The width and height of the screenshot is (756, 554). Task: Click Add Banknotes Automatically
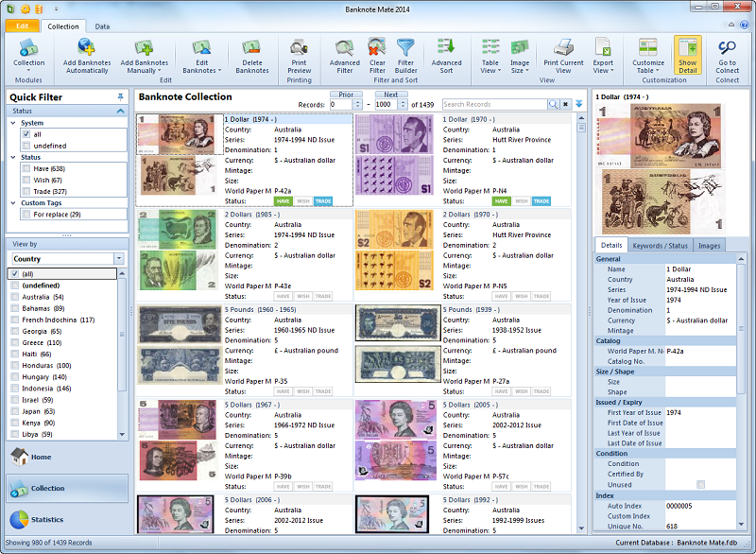click(87, 56)
